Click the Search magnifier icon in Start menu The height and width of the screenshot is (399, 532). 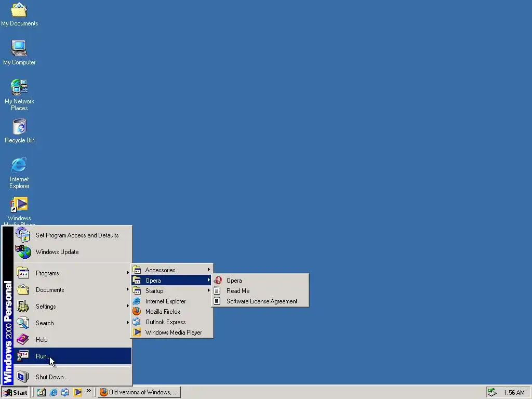coord(23,323)
